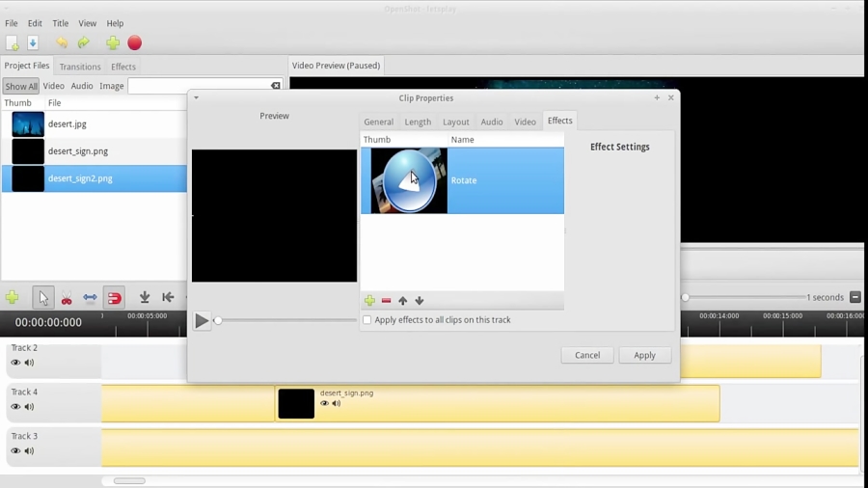868x488 pixels.
Task: Select the blue resize arrows tool
Action: point(90,298)
